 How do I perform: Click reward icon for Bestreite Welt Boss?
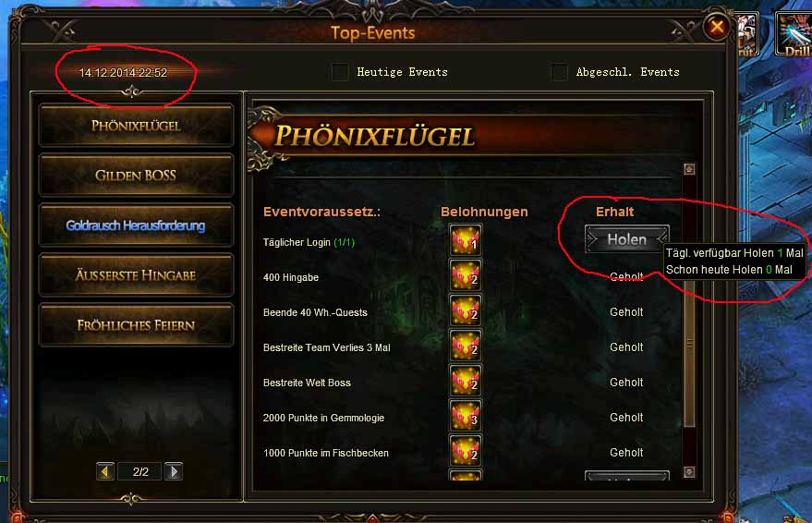click(x=466, y=382)
